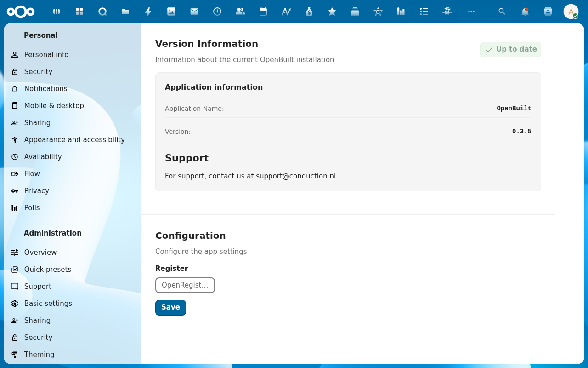Click the Version Information heading

(x=207, y=44)
